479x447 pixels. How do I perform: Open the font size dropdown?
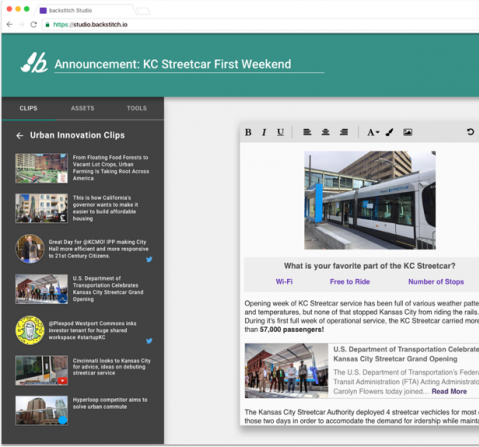point(373,132)
